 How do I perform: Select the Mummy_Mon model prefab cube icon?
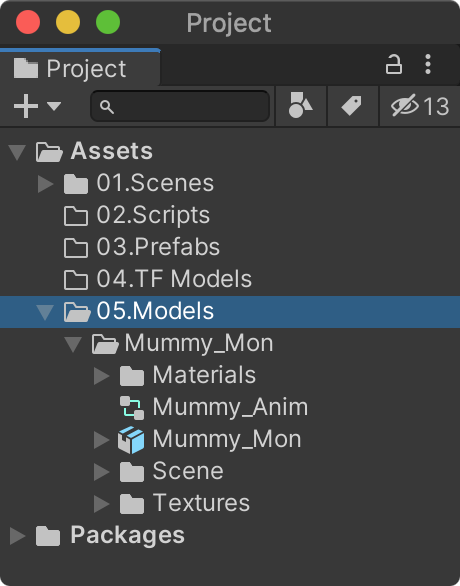coord(131,440)
